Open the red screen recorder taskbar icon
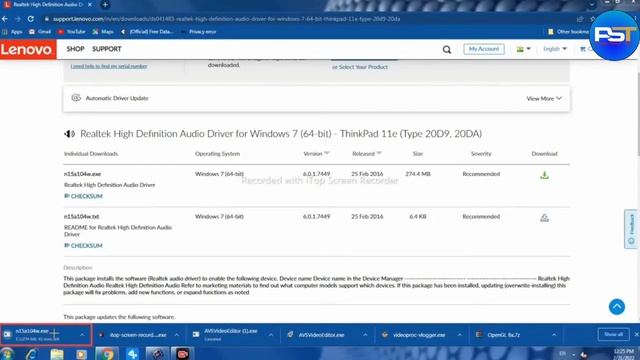 coord(182,354)
